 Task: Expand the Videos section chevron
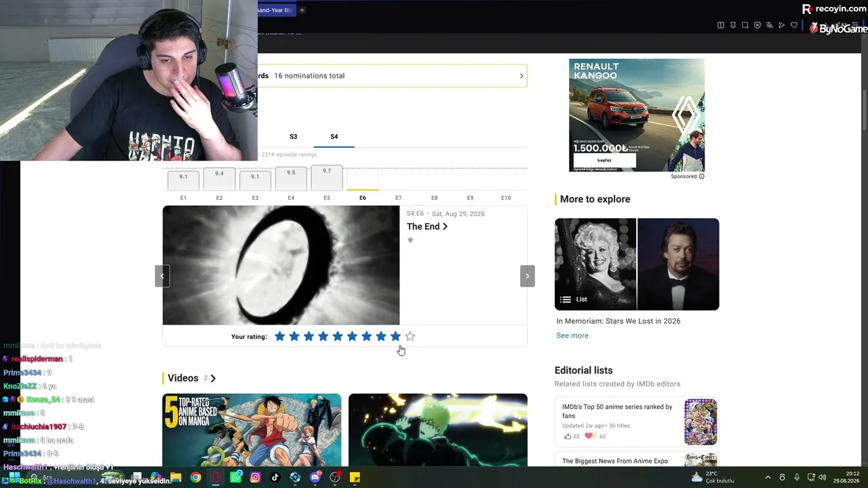pos(213,378)
